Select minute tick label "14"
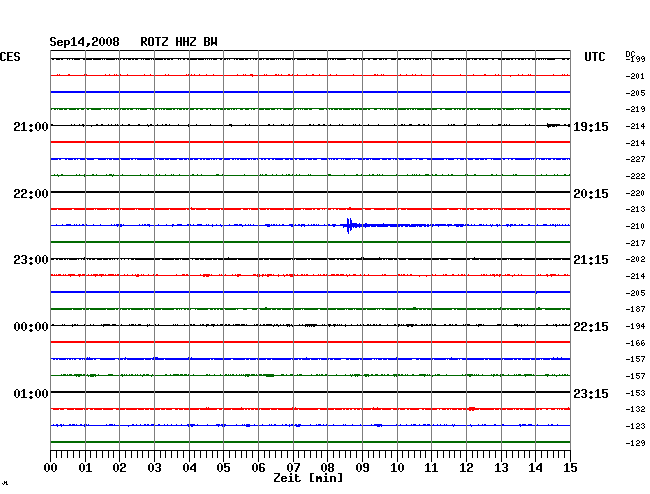Viewport: 650px width, 494px height. coord(535,468)
